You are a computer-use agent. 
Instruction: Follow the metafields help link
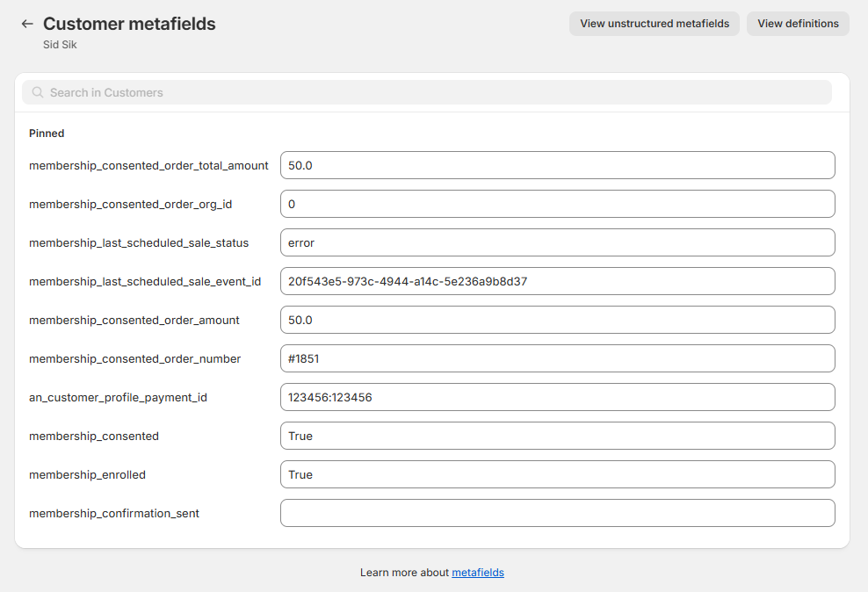[x=478, y=573]
